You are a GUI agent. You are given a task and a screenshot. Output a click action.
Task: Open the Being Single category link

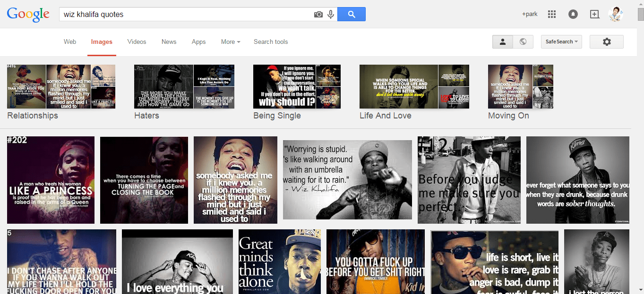click(x=277, y=116)
